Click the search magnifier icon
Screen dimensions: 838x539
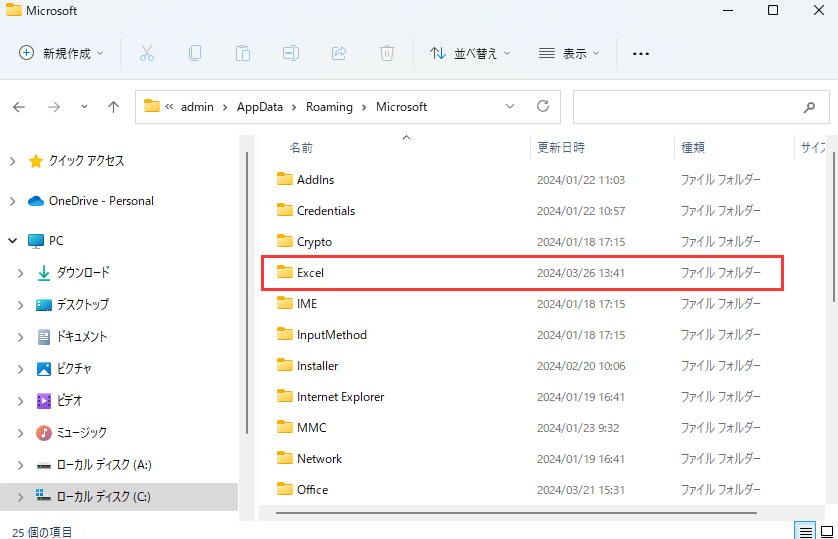(810, 107)
